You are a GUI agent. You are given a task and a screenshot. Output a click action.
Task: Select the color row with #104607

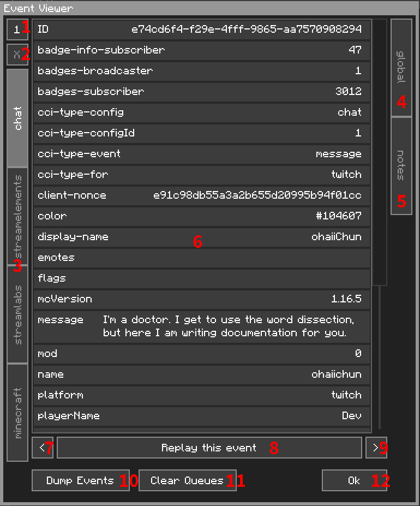click(x=202, y=216)
